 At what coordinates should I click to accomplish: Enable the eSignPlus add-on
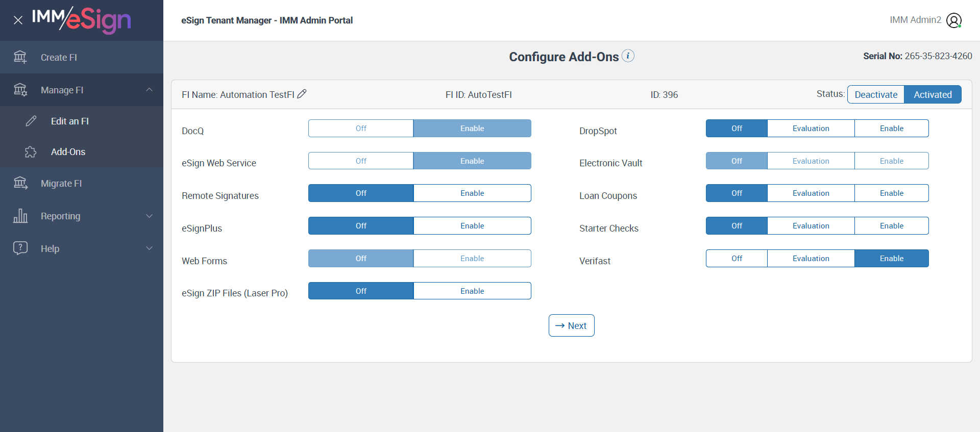click(x=472, y=226)
